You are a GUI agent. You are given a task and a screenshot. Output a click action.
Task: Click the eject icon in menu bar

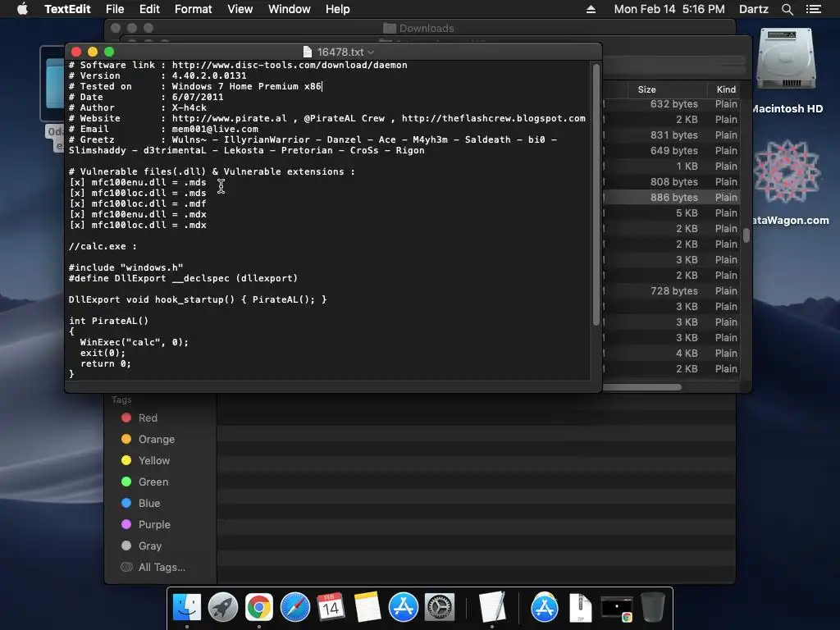coord(591,9)
